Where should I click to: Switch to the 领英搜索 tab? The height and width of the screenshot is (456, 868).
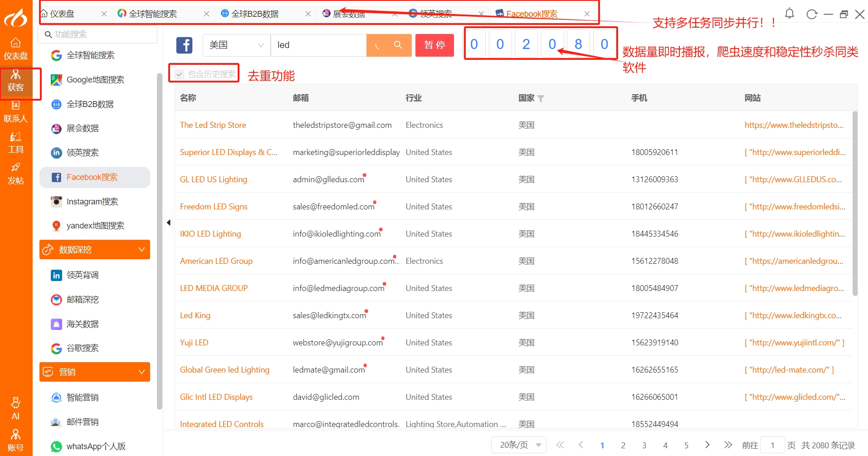pos(436,14)
